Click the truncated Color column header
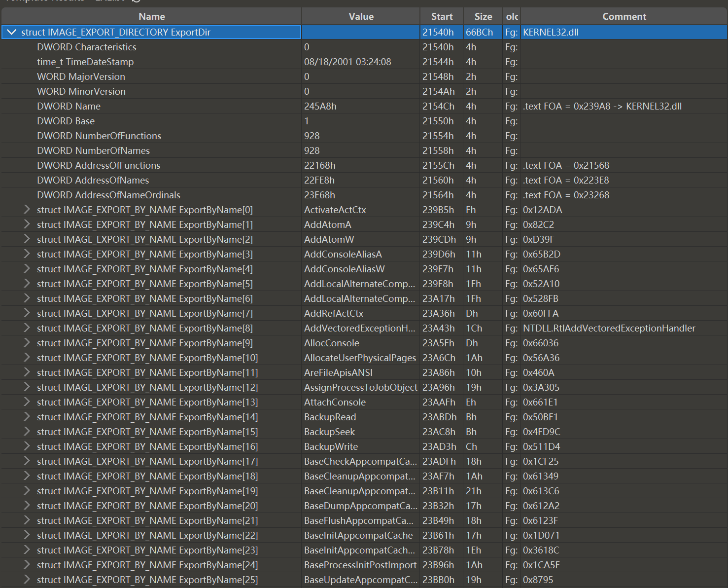728x588 pixels. point(512,16)
